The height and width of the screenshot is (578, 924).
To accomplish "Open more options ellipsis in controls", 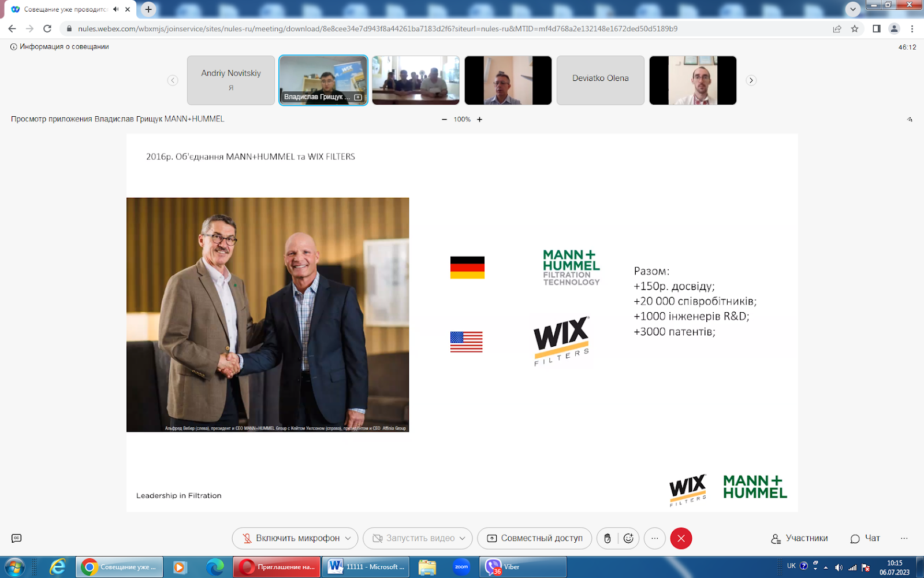I will pos(654,538).
